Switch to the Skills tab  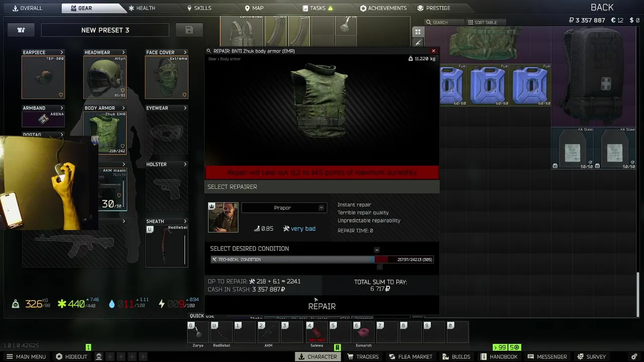click(x=199, y=8)
